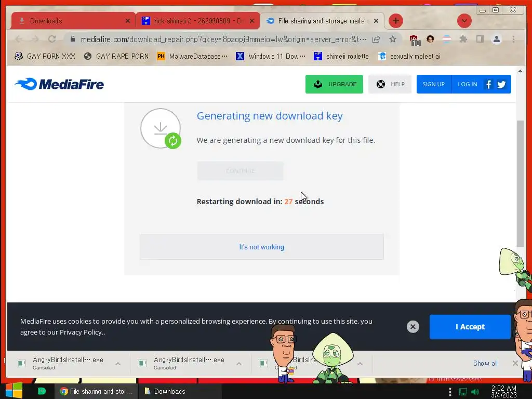
Task: Click the It's not working link
Action: coord(262,247)
